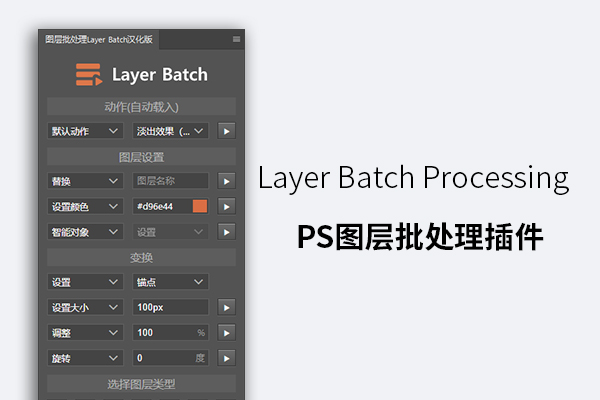This screenshot has width=600, height=400.
Task: Open the 淡出效果 action dropdown
Action: coord(170,131)
